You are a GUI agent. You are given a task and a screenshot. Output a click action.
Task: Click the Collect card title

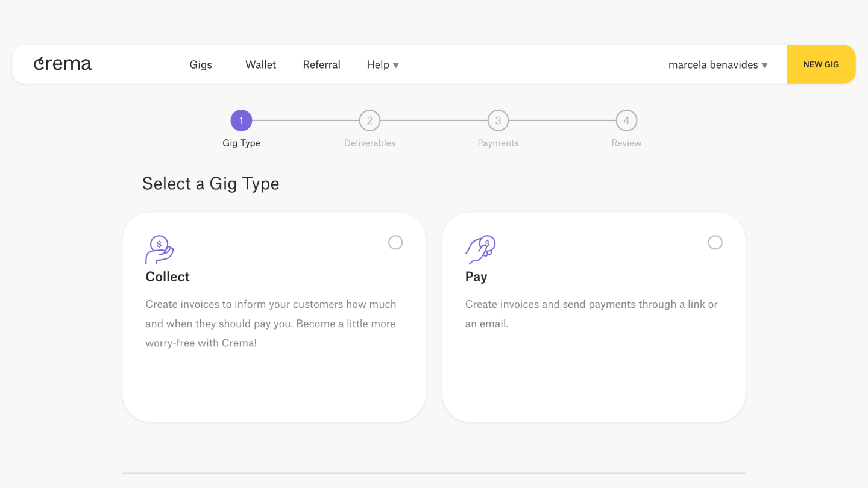(168, 277)
